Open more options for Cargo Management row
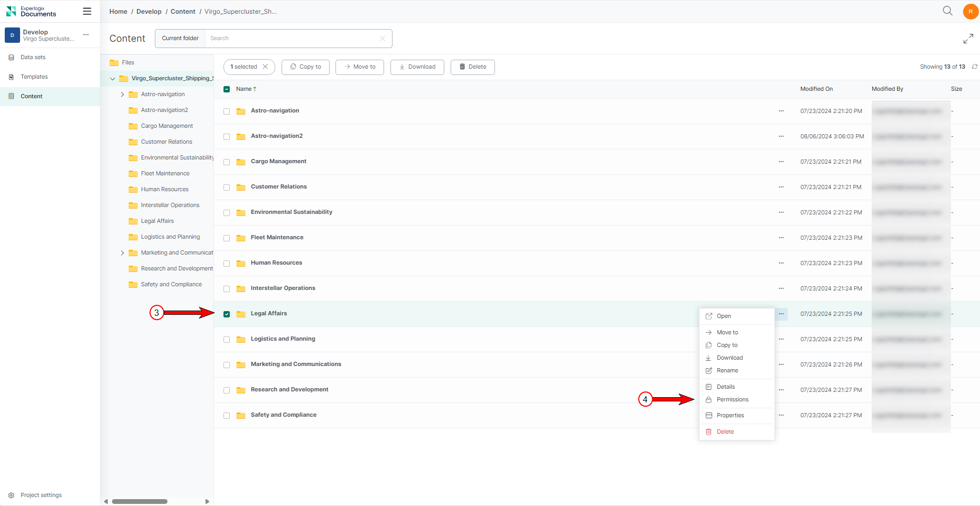980x506 pixels. 781,162
